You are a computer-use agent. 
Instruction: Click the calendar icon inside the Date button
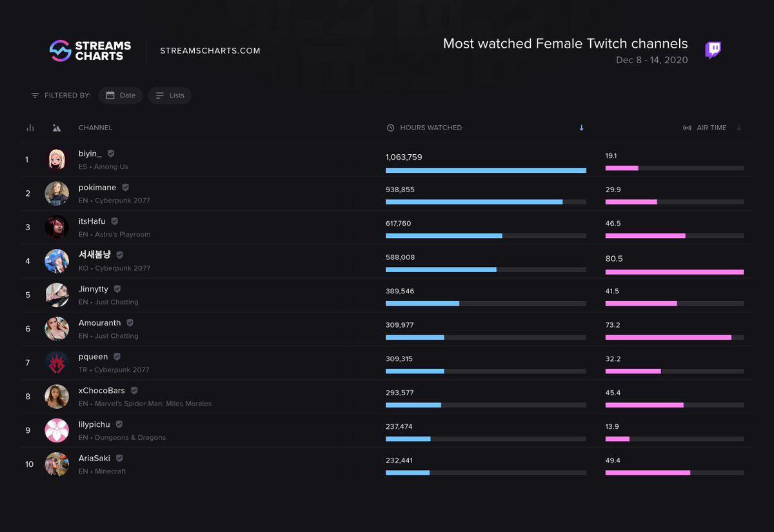click(x=111, y=95)
